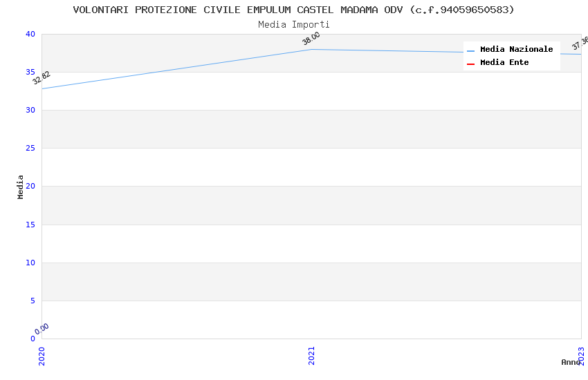Select the Media Nazionale legend label
The image size is (588, 380).
click(516, 50)
